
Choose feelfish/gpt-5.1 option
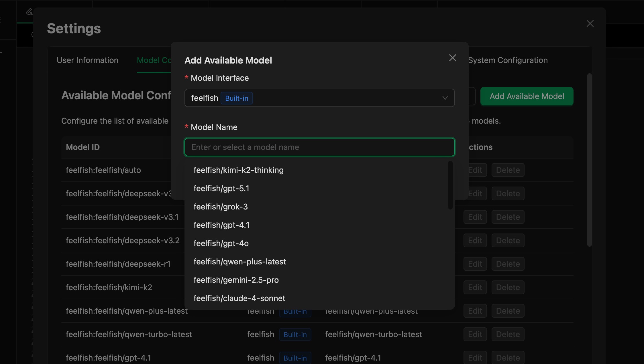tap(221, 189)
